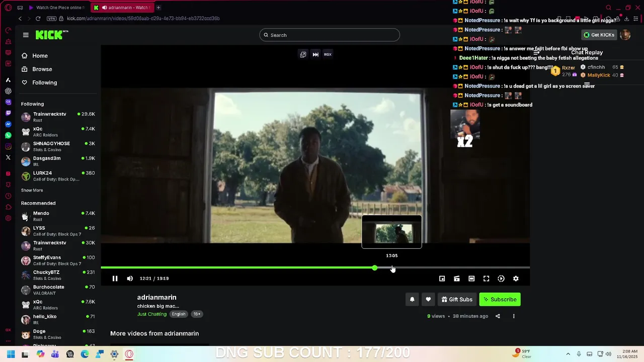This screenshot has height=362, width=644.
Task: Open ChatGPT in Opera sidebar
Action: point(8,91)
